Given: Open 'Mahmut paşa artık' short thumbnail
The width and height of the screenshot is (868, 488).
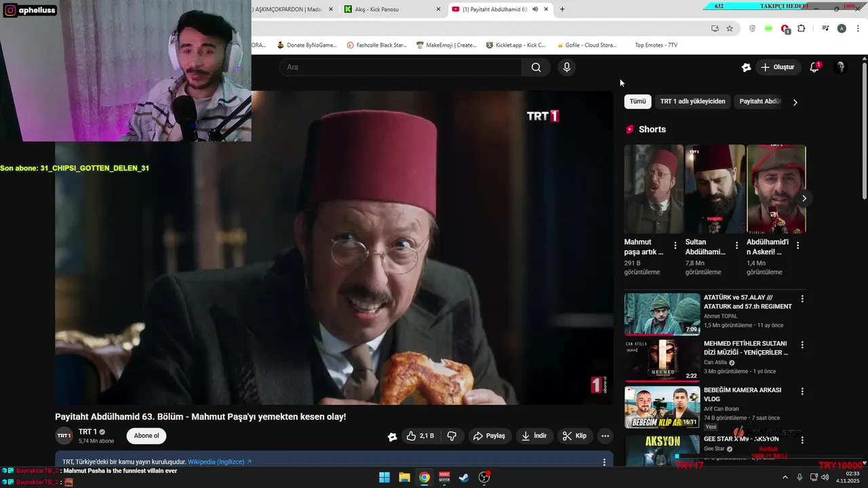Looking at the screenshot, I should [x=654, y=189].
